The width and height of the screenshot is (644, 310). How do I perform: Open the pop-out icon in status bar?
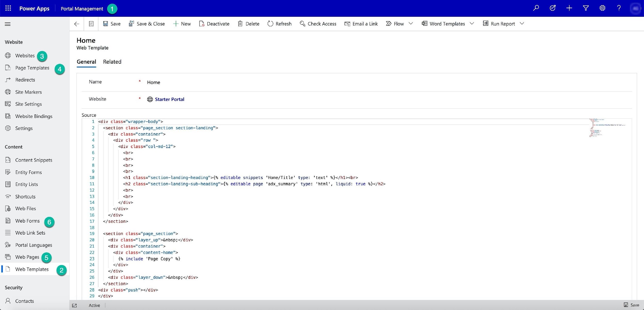tap(74, 305)
